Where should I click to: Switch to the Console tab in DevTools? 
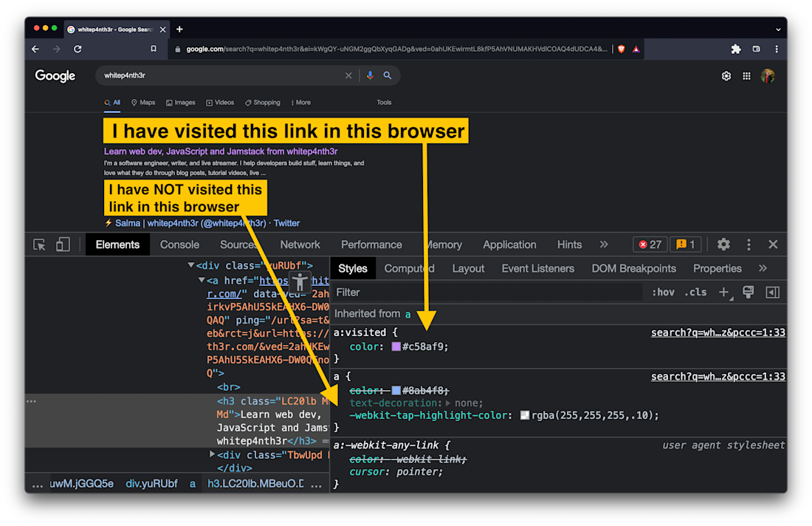coord(179,244)
